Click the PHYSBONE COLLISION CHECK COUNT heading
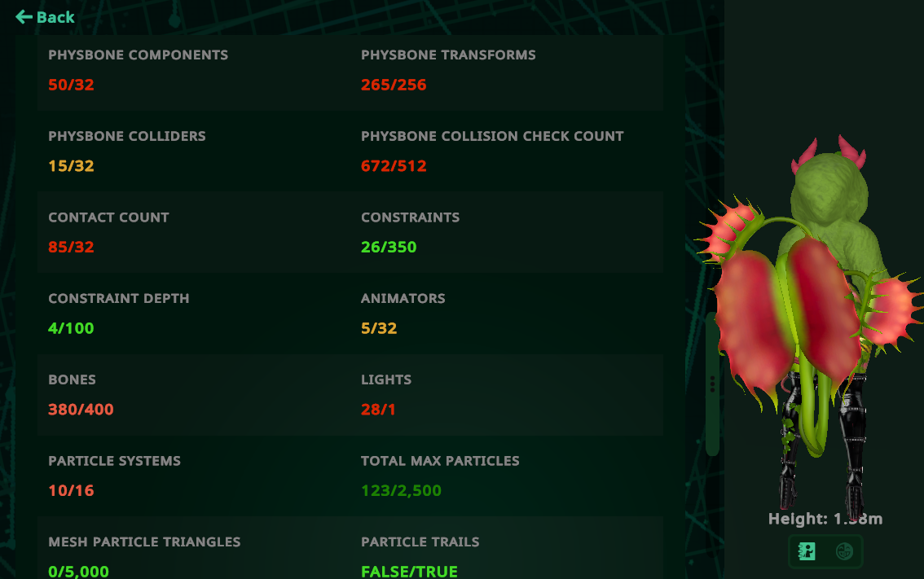 tap(492, 136)
